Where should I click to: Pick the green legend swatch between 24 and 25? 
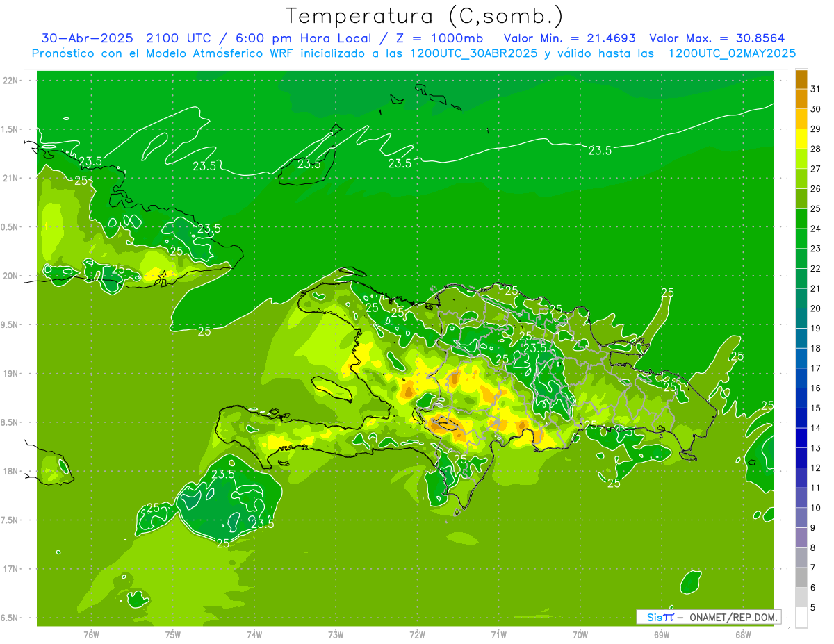click(801, 218)
